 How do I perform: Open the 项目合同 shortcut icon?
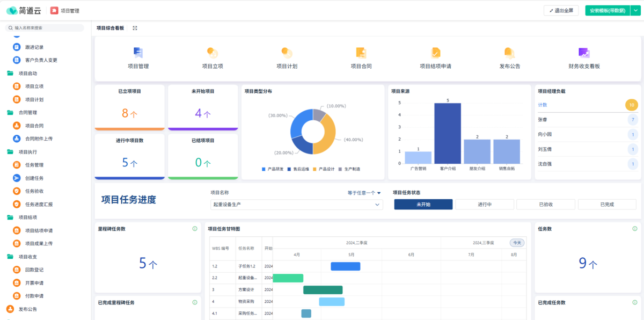pyautogui.click(x=361, y=53)
